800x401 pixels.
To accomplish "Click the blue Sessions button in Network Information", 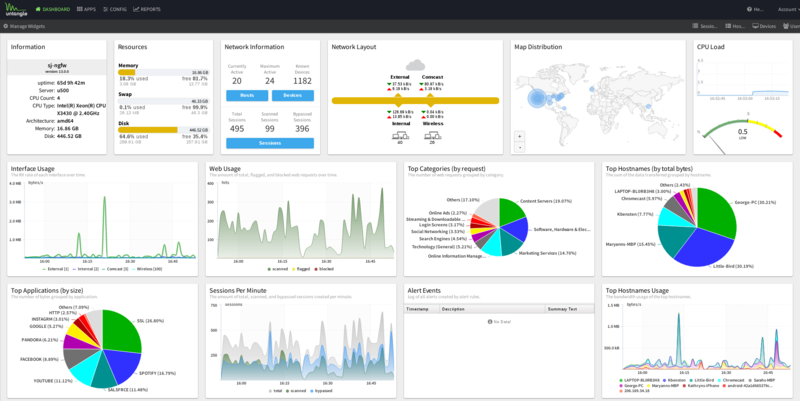I will (x=270, y=143).
